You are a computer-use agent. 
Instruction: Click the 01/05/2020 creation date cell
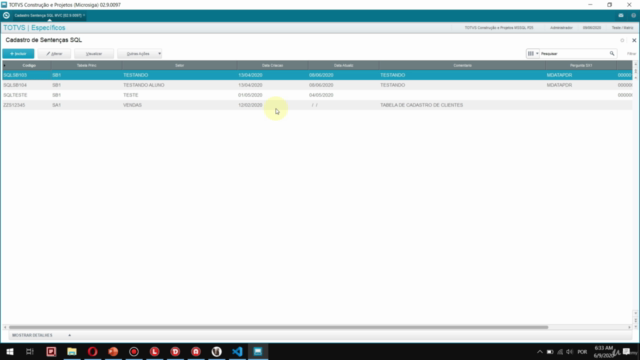(x=250, y=95)
